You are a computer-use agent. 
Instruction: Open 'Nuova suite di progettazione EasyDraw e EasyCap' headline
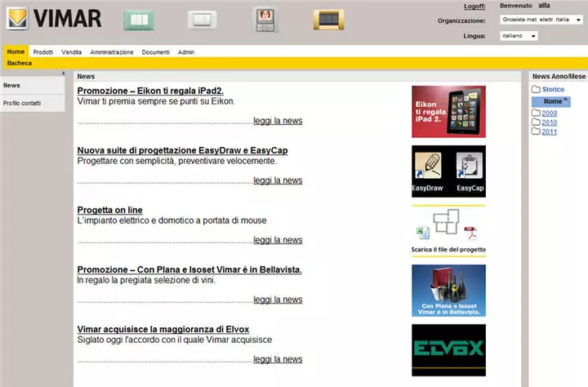click(182, 150)
